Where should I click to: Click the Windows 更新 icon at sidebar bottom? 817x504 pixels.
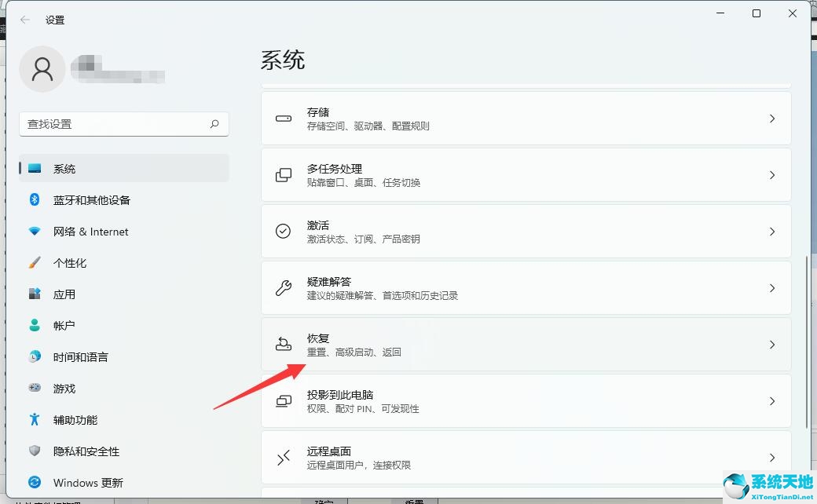[x=33, y=482]
